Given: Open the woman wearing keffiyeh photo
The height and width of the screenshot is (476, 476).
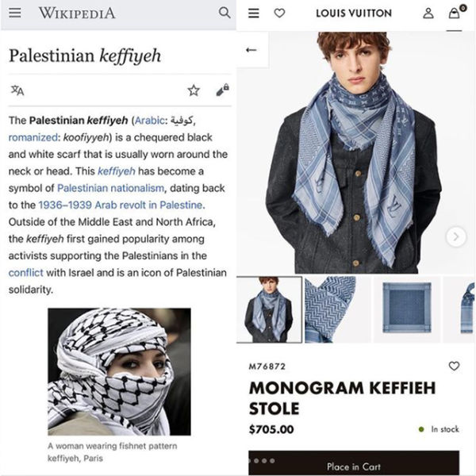Looking at the screenshot, I should [x=119, y=371].
